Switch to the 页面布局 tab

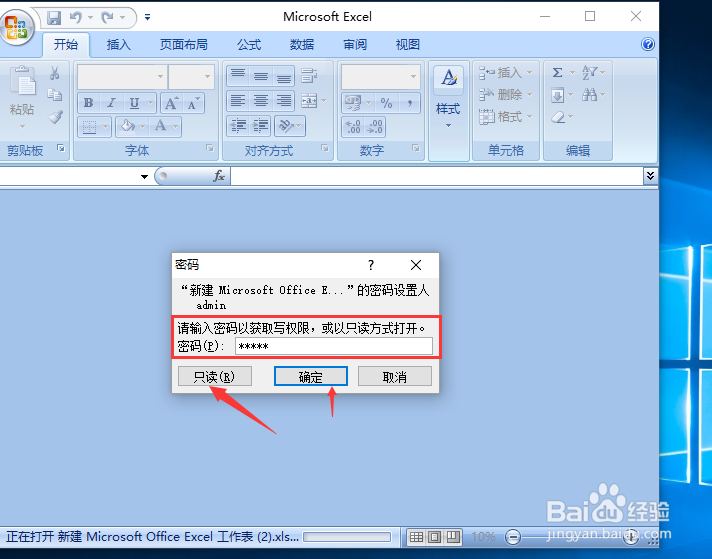point(183,45)
